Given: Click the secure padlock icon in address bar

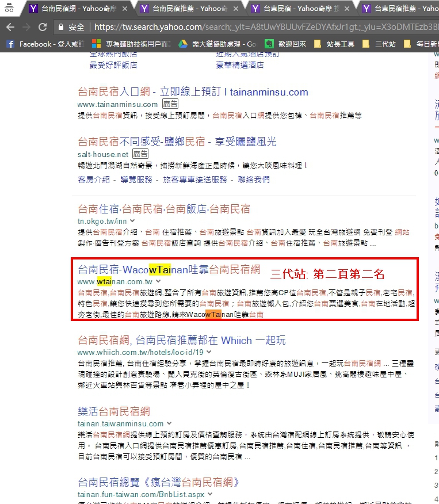Looking at the screenshot, I should click(x=61, y=27).
